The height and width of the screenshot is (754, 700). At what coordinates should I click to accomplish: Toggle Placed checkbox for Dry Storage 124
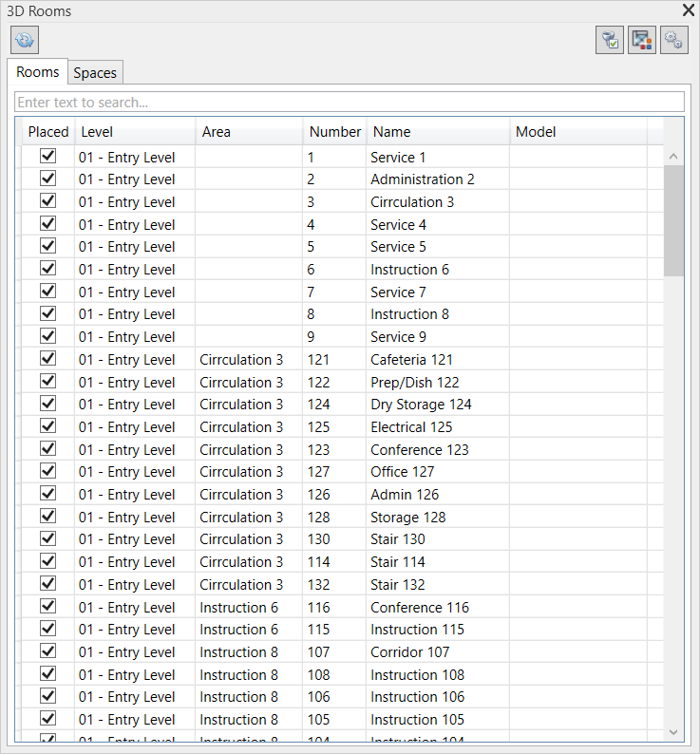point(48,404)
